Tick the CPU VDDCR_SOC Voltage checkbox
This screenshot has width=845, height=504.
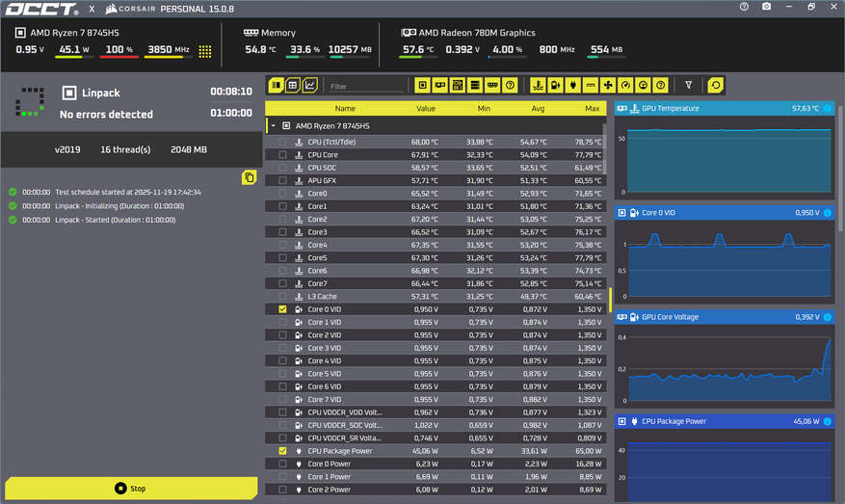[x=282, y=425]
